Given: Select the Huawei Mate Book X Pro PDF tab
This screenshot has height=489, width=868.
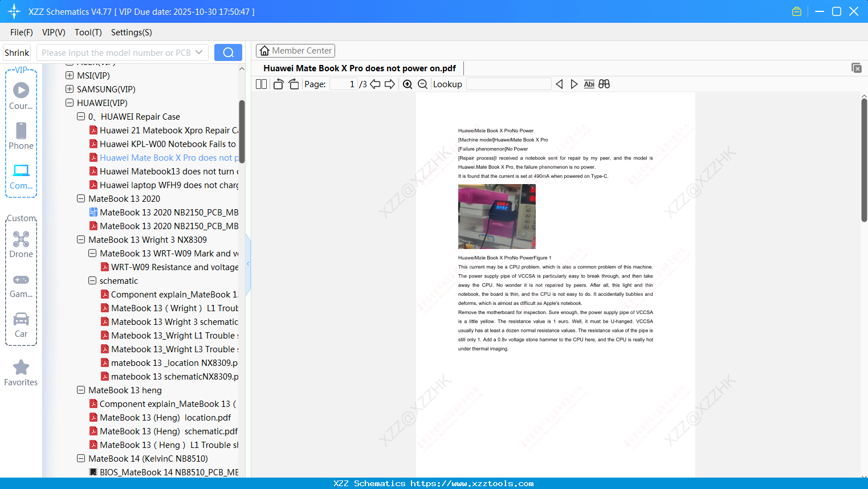Looking at the screenshot, I should [360, 68].
